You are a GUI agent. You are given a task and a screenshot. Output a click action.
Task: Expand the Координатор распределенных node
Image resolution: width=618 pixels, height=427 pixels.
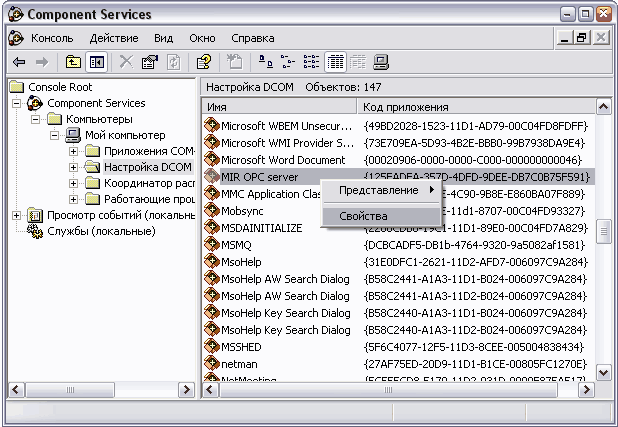tap(73, 183)
